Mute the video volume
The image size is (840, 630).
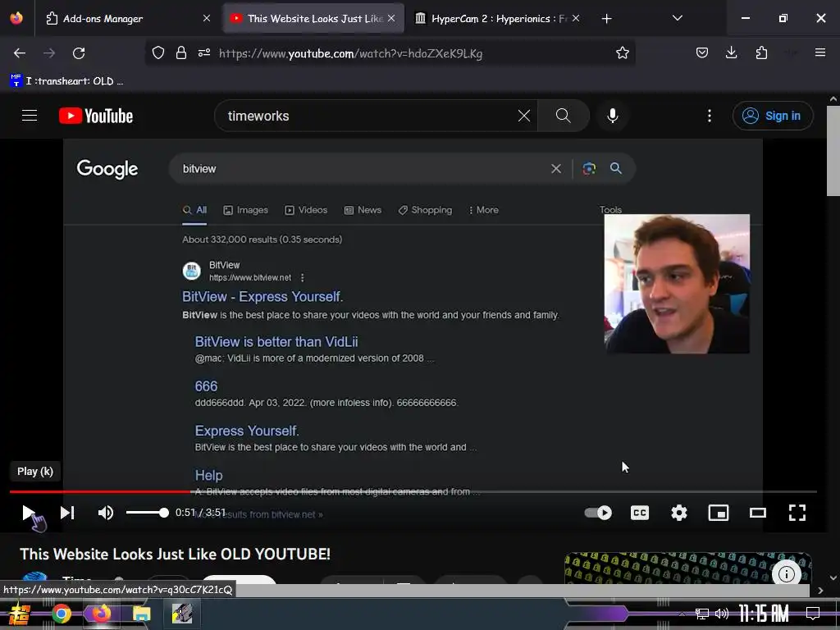click(106, 513)
